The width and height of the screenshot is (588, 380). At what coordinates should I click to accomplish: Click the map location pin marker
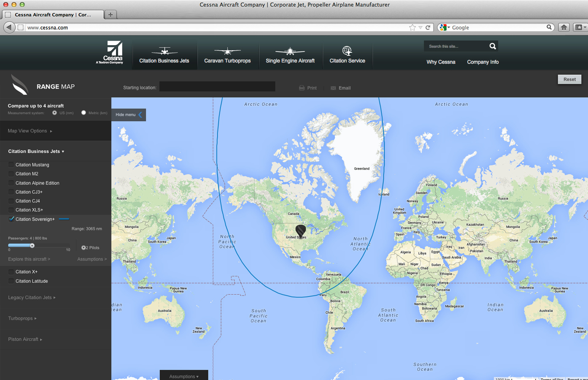300,231
